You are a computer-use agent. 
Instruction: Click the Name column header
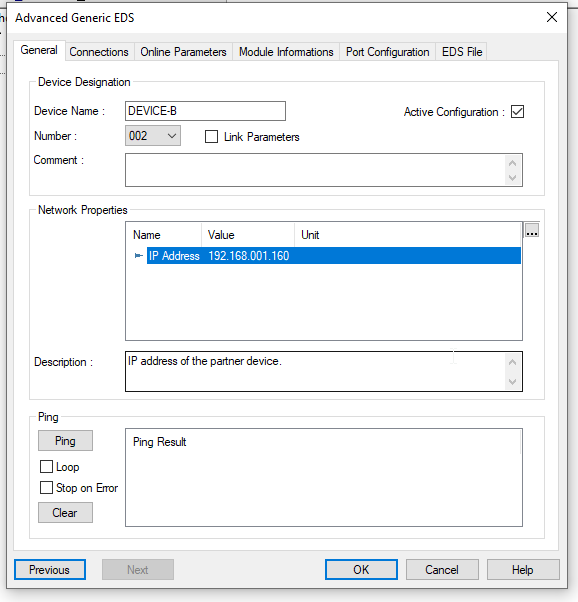click(x=164, y=235)
